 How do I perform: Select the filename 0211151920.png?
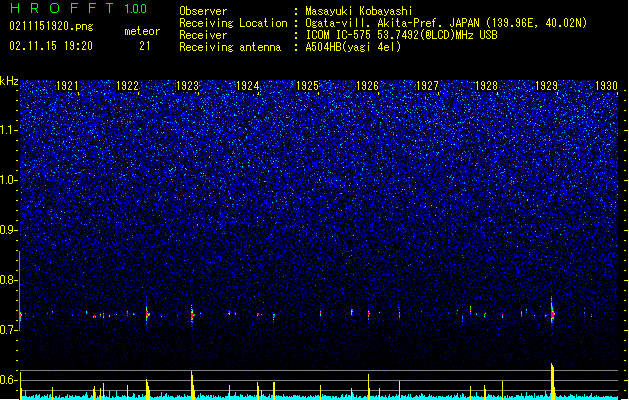[51, 26]
